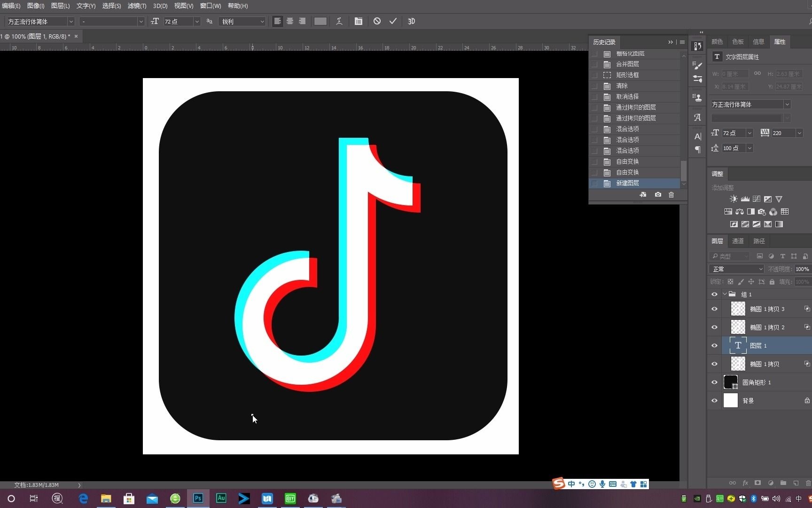This screenshot has width=812, height=508.
Task: Open font style dropdown in options bar
Action: click(141, 22)
